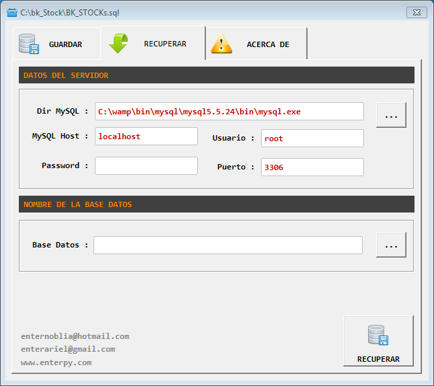Open the ACERCA DE tab label

tap(268, 44)
